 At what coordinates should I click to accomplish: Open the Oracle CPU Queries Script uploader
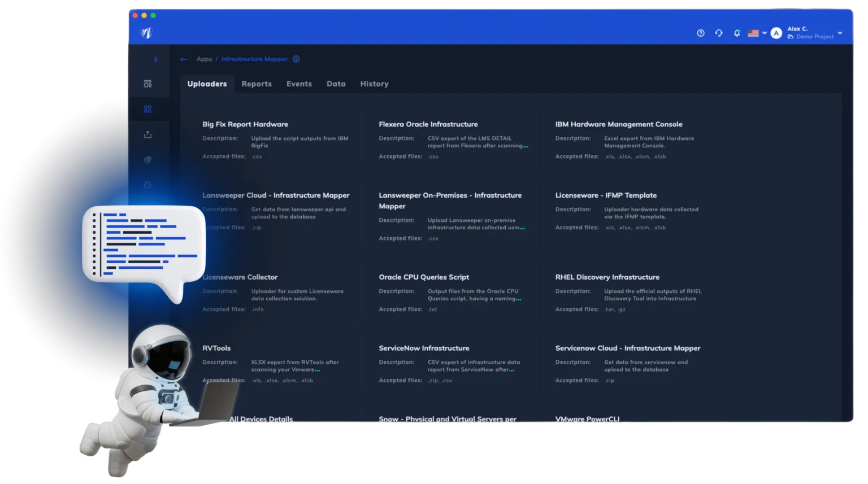424,277
